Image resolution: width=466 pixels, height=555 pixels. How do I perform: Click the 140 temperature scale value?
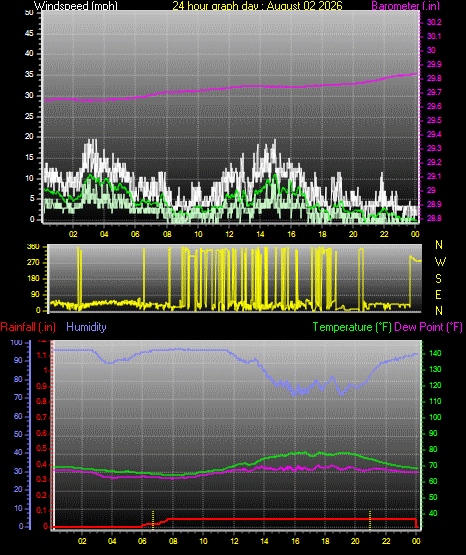pos(435,353)
